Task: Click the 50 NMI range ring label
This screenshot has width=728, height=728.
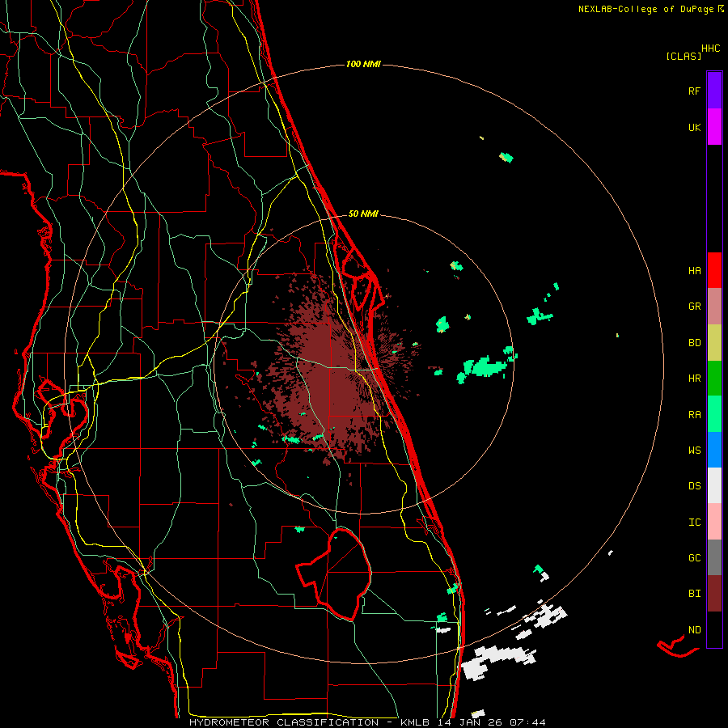Action: coord(363,214)
